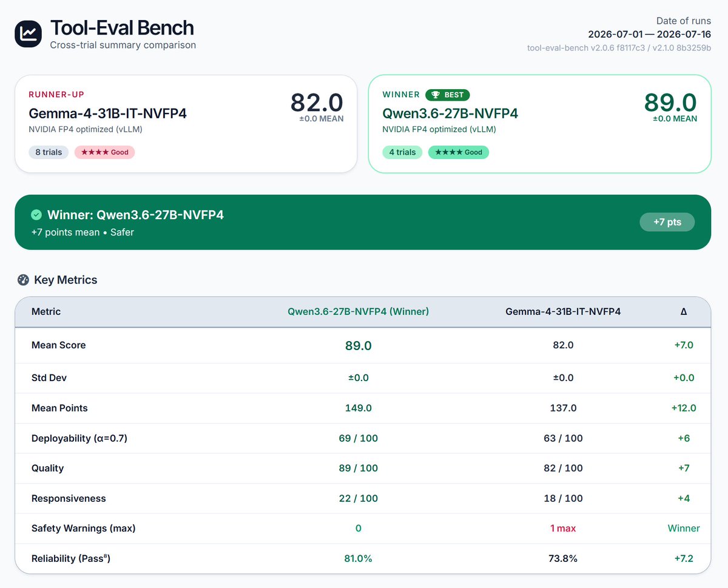Click the RUNNER-UP label
The image size is (728, 588).
coord(56,95)
